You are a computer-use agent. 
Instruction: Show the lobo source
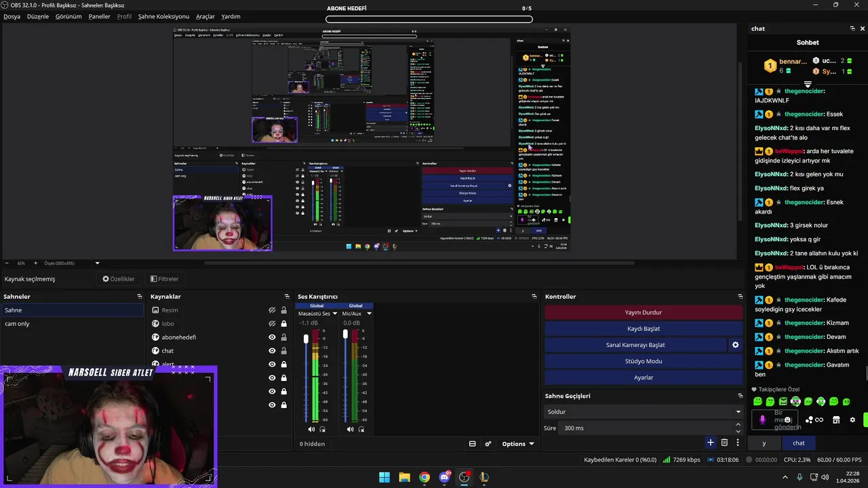(272, 323)
